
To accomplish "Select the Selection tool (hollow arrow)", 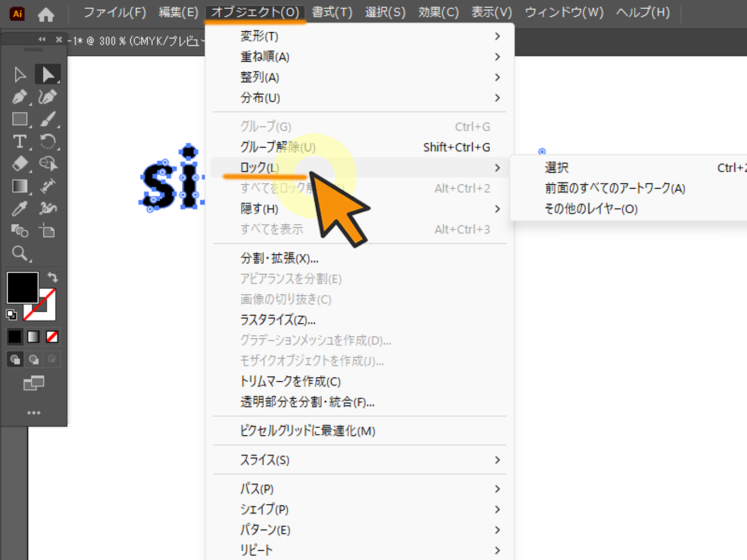I will pyautogui.click(x=20, y=74).
